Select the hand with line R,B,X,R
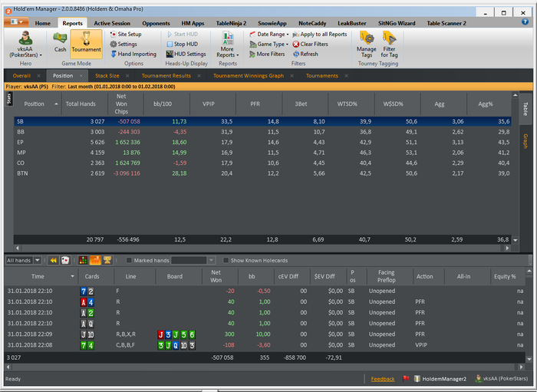537x392 pixels. tap(265, 334)
